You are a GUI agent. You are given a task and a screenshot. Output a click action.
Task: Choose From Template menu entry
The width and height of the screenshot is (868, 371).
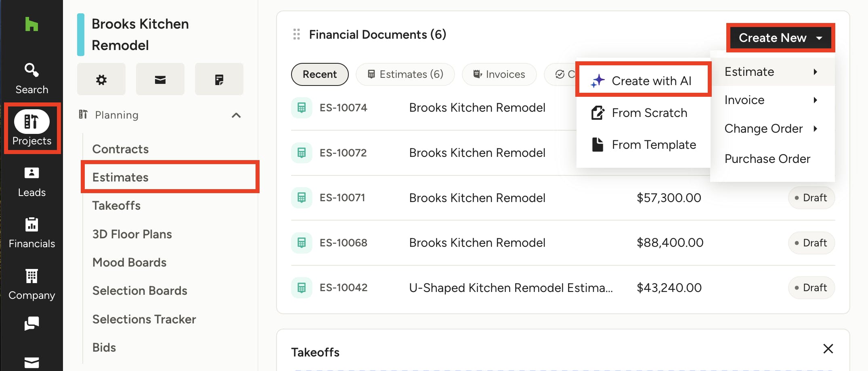pyautogui.click(x=643, y=144)
